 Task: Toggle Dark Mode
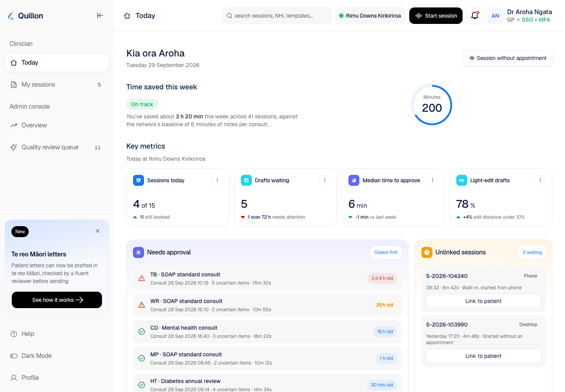click(x=57, y=356)
